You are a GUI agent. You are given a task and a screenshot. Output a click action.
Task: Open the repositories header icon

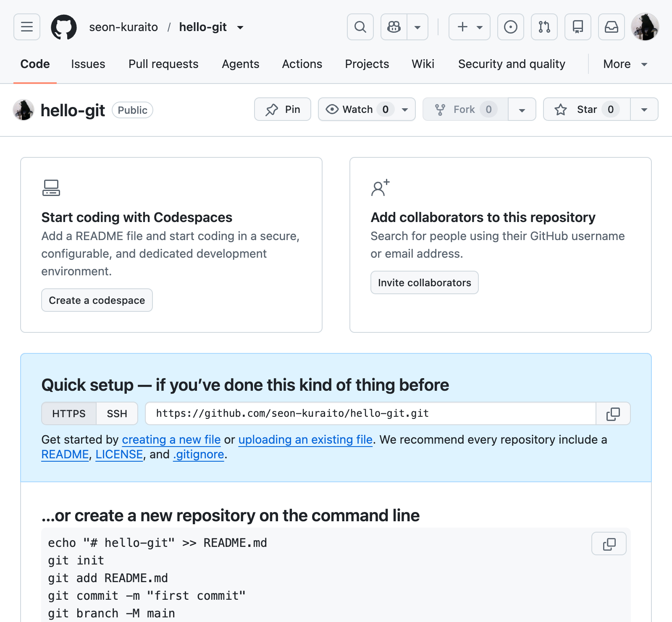578,27
